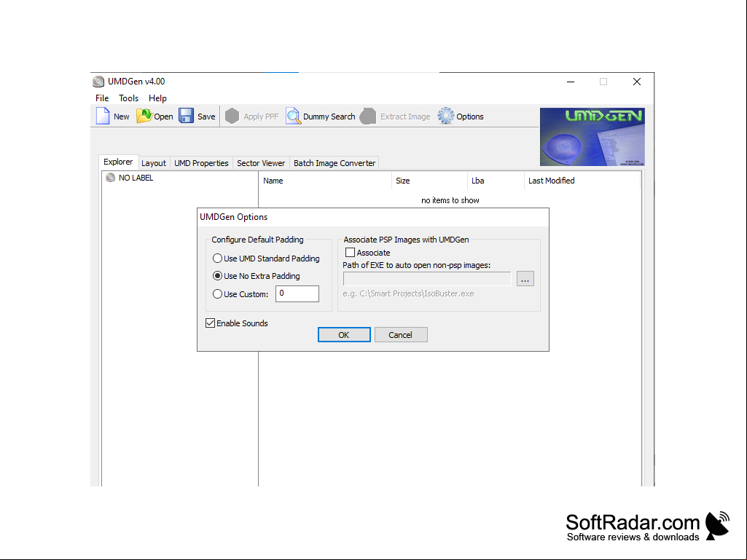This screenshot has width=747, height=560.
Task: Open the Sector Viewer tab
Action: pyautogui.click(x=261, y=163)
